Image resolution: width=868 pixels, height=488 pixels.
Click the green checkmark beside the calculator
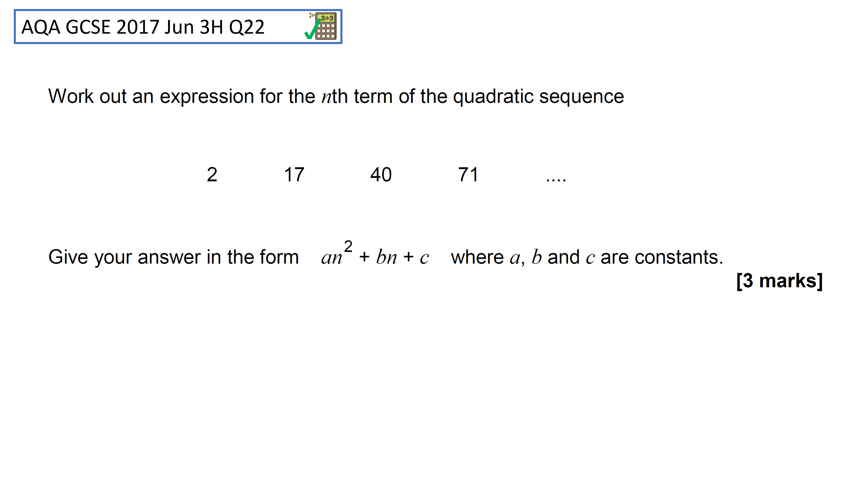[x=312, y=29]
